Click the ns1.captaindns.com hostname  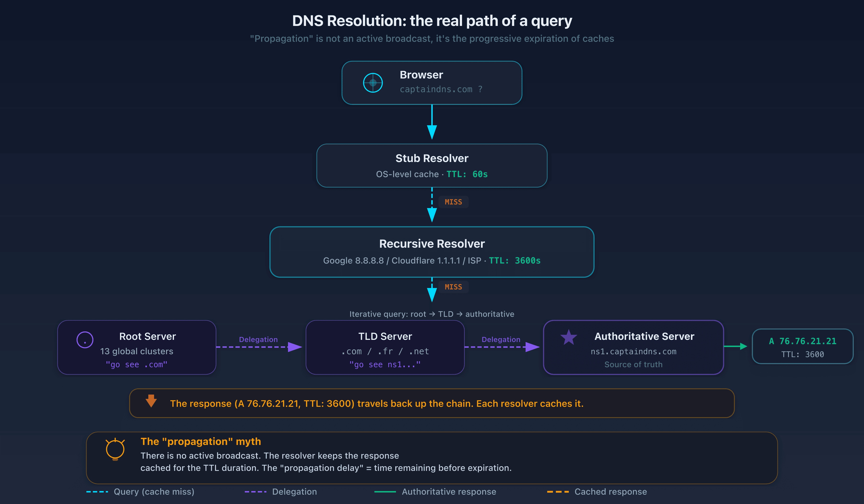click(633, 351)
